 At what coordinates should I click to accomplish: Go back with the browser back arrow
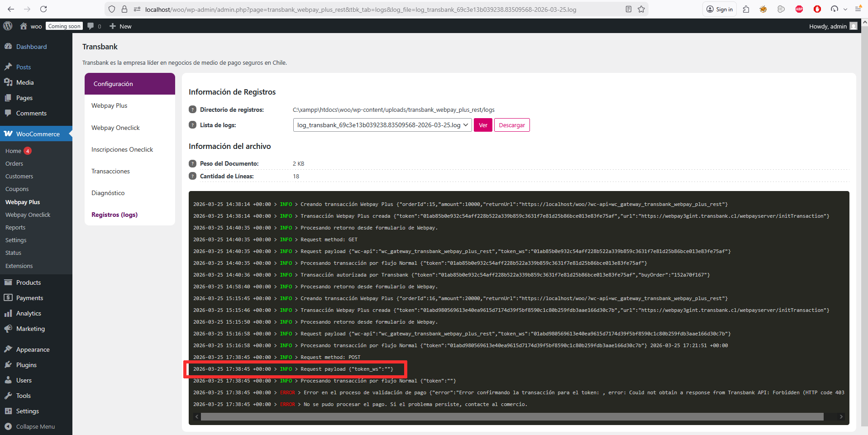(x=11, y=9)
